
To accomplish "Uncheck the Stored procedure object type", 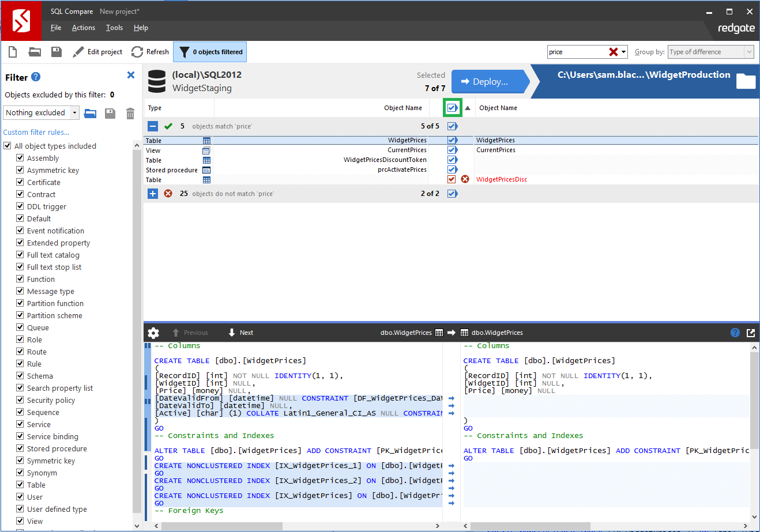I will pyautogui.click(x=20, y=448).
